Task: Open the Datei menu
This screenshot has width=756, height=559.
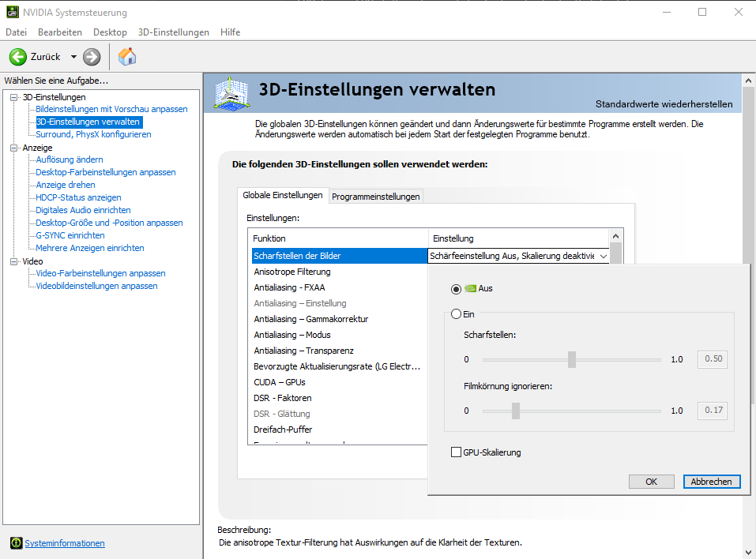Action: (x=16, y=32)
